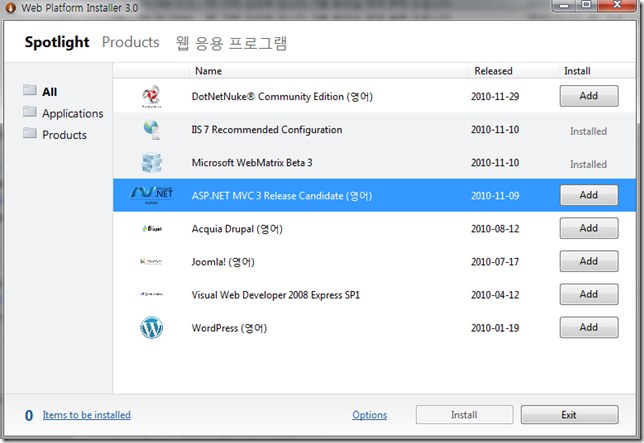Add WordPress to install list

pos(588,327)
